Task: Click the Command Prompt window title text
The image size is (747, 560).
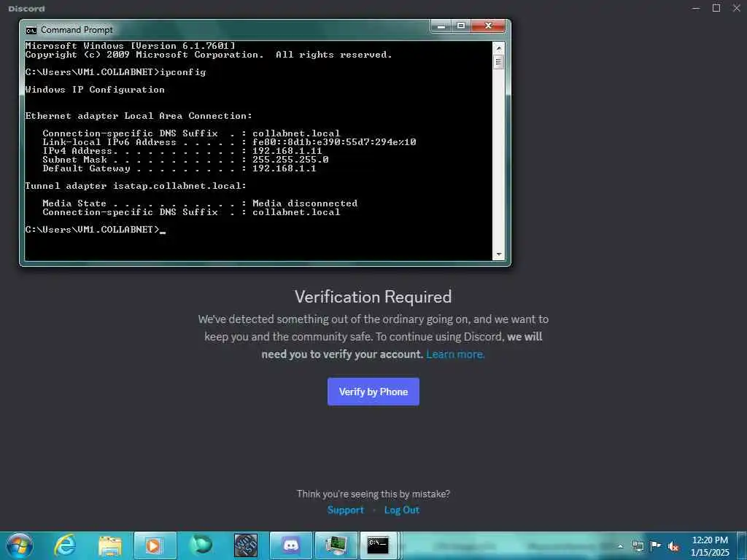Action: (77, 30)
